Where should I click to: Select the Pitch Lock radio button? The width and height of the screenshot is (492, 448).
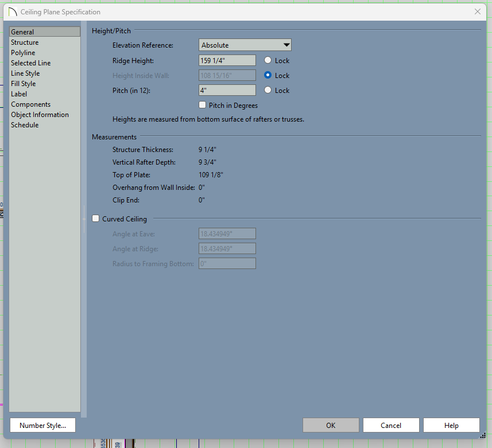coord(268,90)
